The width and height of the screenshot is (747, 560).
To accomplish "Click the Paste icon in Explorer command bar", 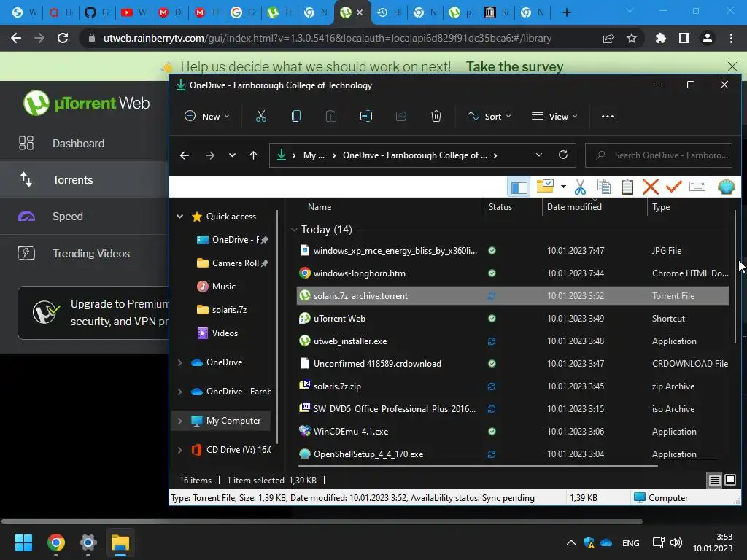I will click(x=330, y=116).
